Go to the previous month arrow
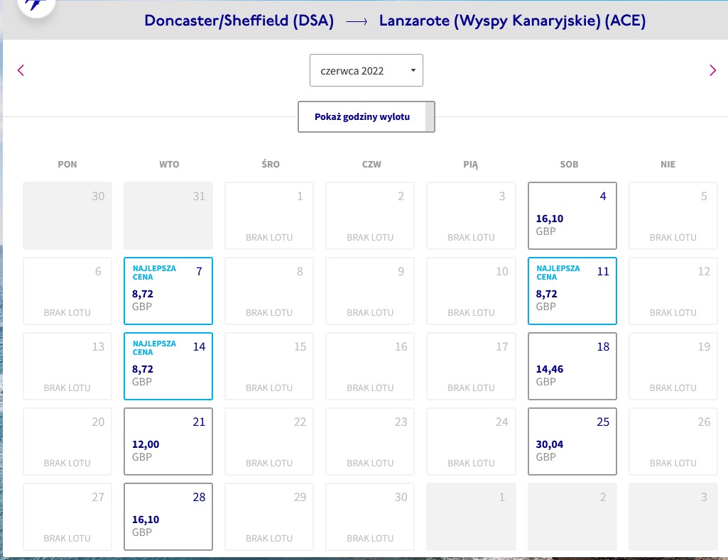Viewport: 728px width, 560px height. [21, 70]
